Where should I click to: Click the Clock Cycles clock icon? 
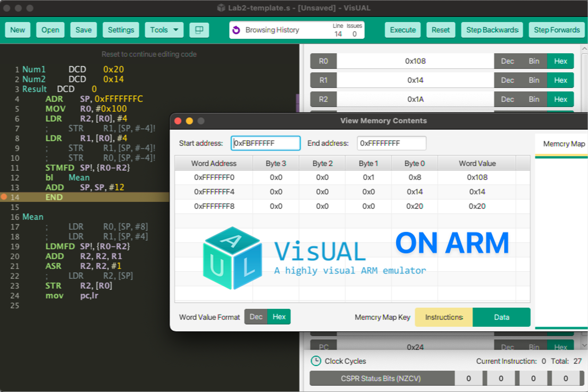(316, 361)
